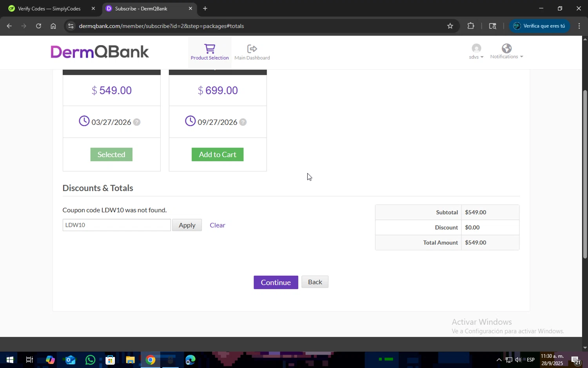This screenshot has height=368, width=588.
Task: Open the Windows Start menu
Action: pos(9,360)
